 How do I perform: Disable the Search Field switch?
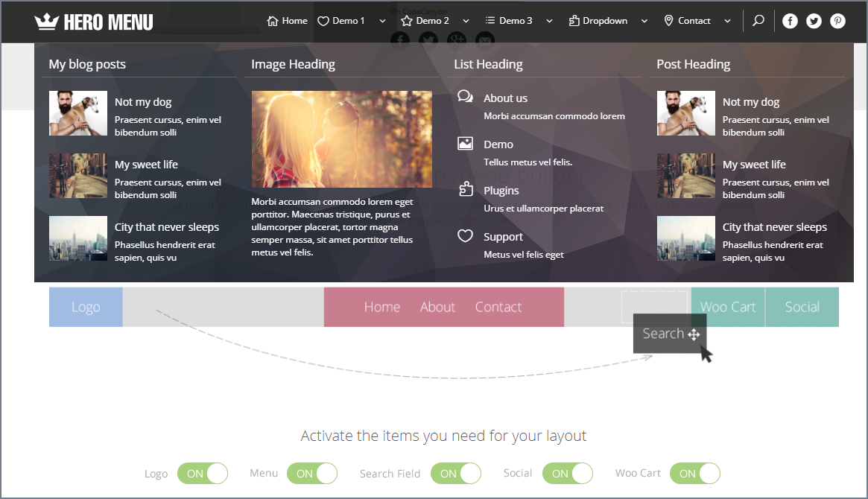(456, 474)
